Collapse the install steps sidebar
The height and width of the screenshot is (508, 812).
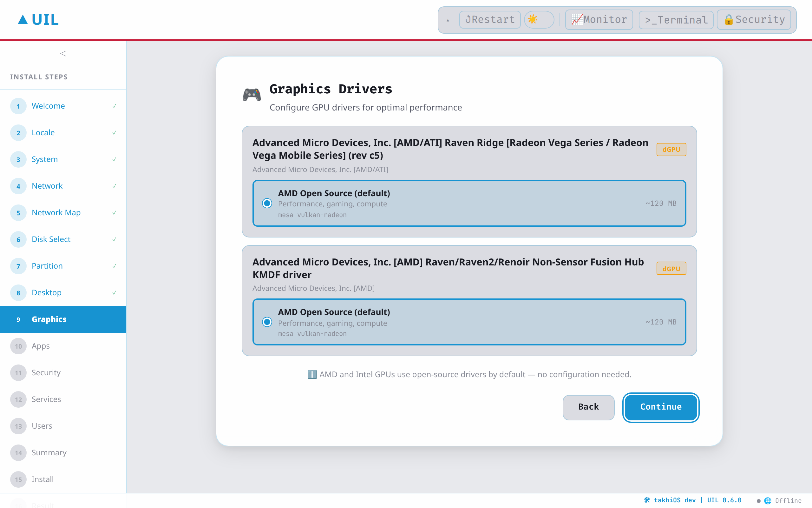point(63,53)
